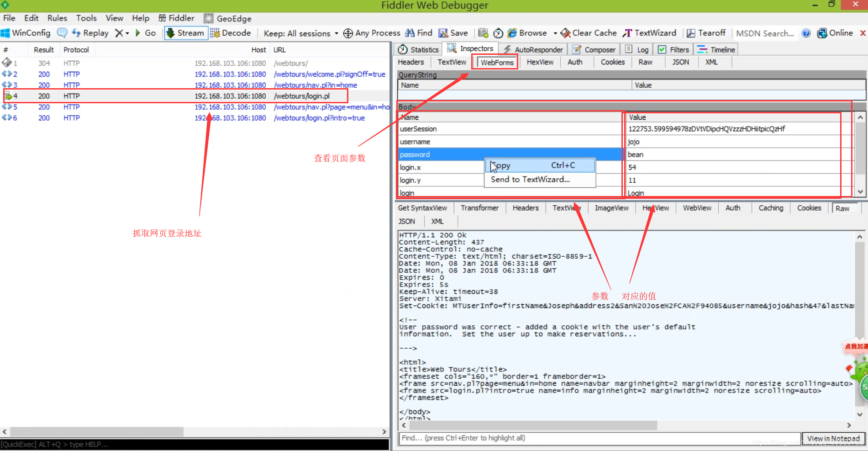Click the camera screenshot icon
868x451 pixels.
[483, 33]
